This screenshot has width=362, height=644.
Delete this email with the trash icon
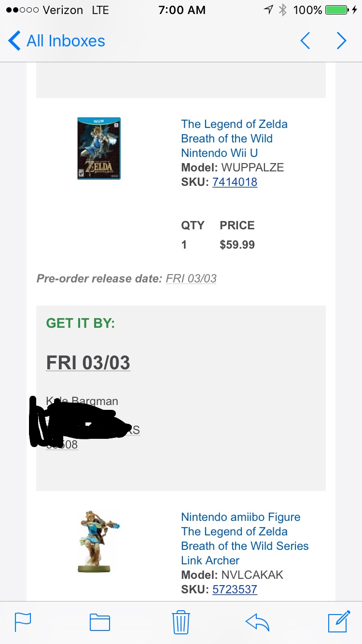[181, 622]
